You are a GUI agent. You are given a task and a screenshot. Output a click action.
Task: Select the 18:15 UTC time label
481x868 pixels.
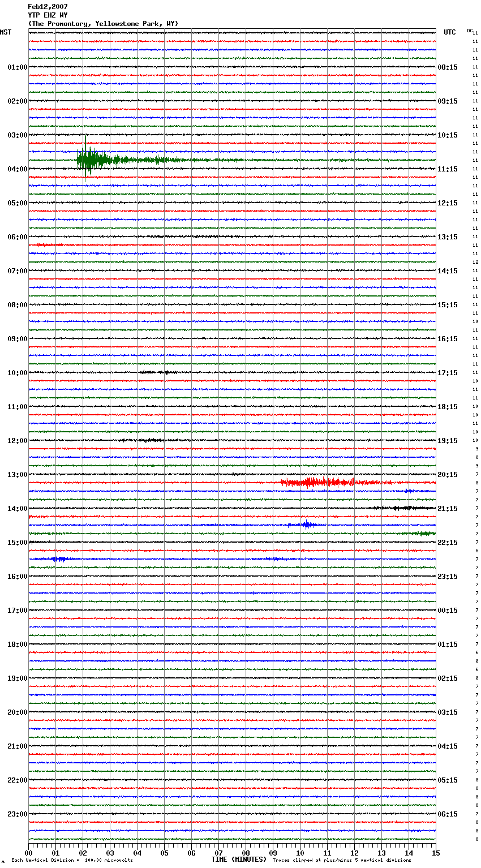[448, 407]
